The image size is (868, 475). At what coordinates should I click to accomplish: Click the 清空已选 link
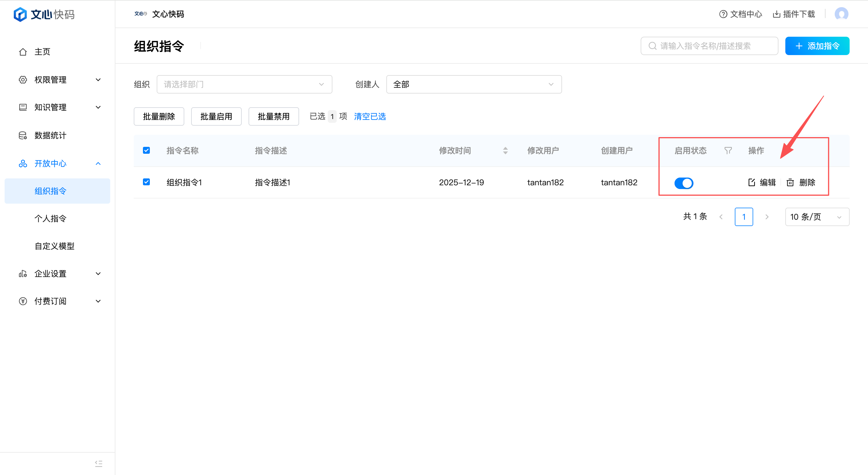coord(370,116)
